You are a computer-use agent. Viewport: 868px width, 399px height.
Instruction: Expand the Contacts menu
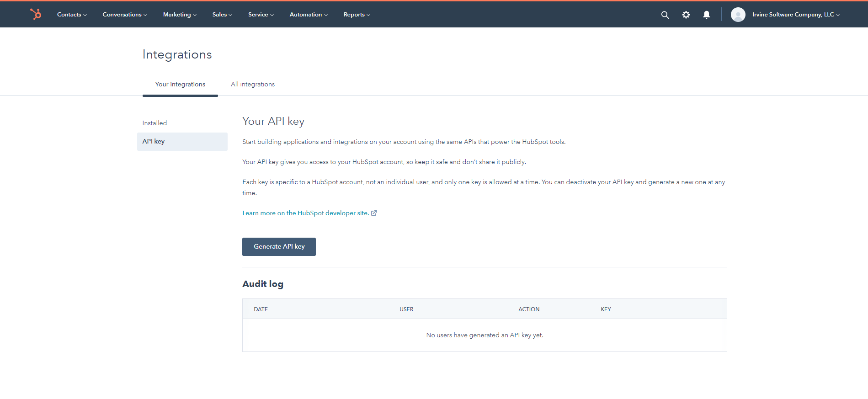[72, 15]
